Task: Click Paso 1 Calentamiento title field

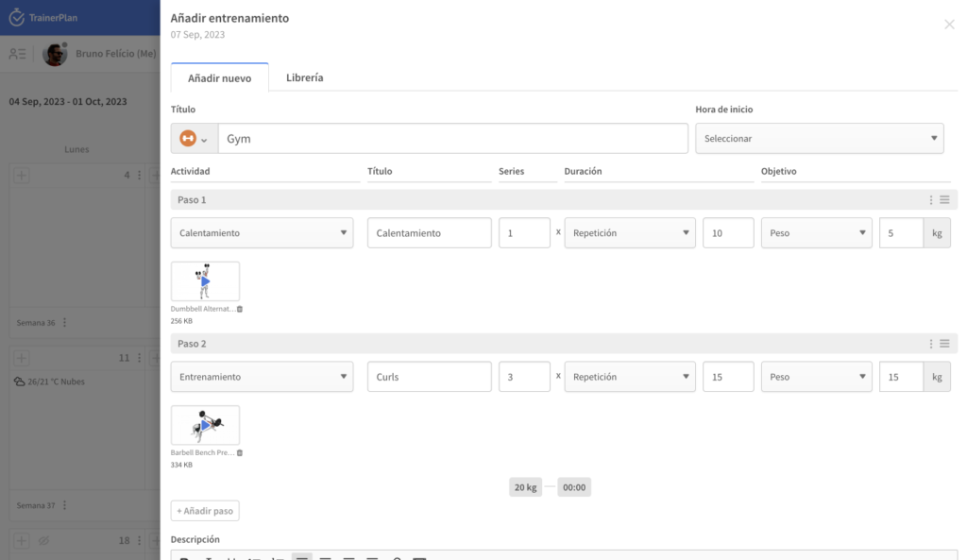Action: [430, 233]
